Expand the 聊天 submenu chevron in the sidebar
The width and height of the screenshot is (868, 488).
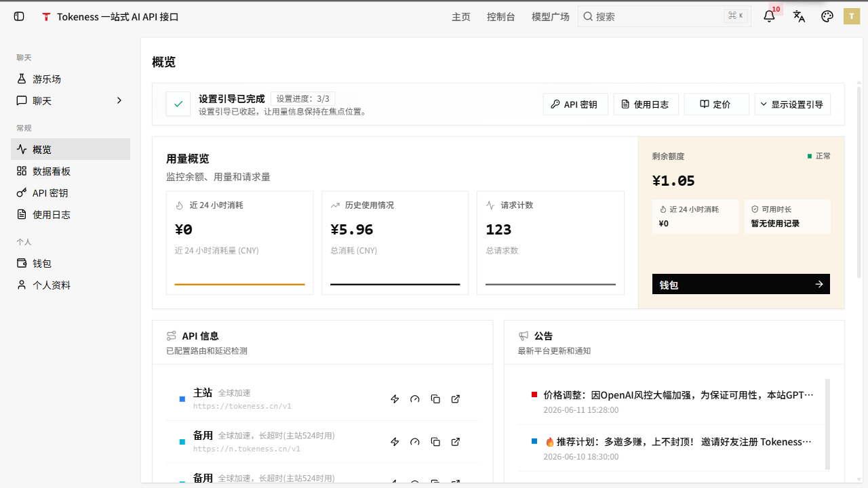pyautogui.click(x=119, y=100)
